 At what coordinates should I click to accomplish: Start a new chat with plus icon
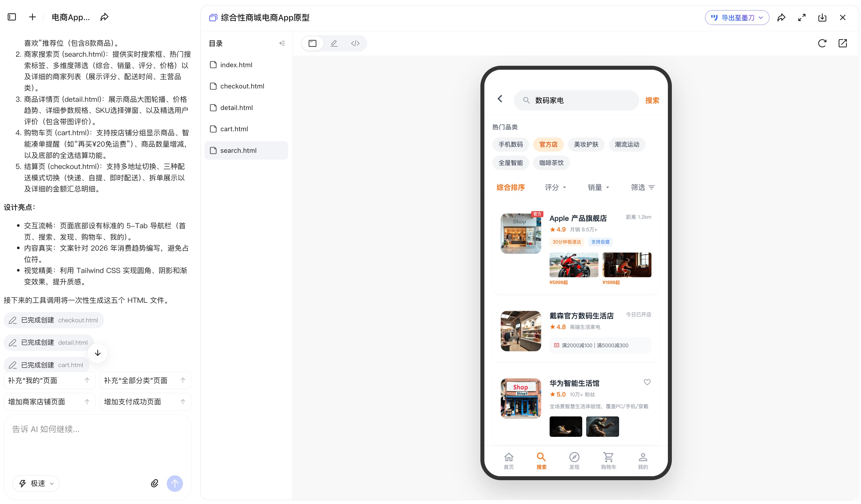pyautogui.click(x=32, y=17)
